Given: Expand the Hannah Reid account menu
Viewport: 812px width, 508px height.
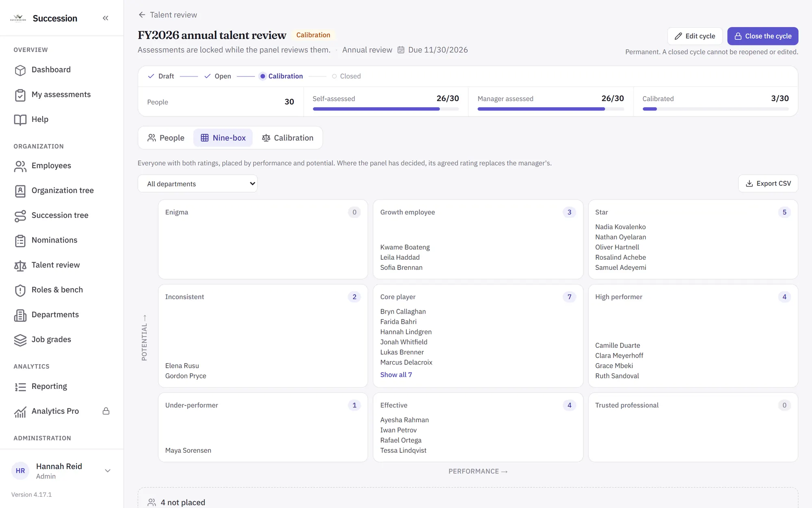Looking at the screenshot, I should [x=62, y=471].
